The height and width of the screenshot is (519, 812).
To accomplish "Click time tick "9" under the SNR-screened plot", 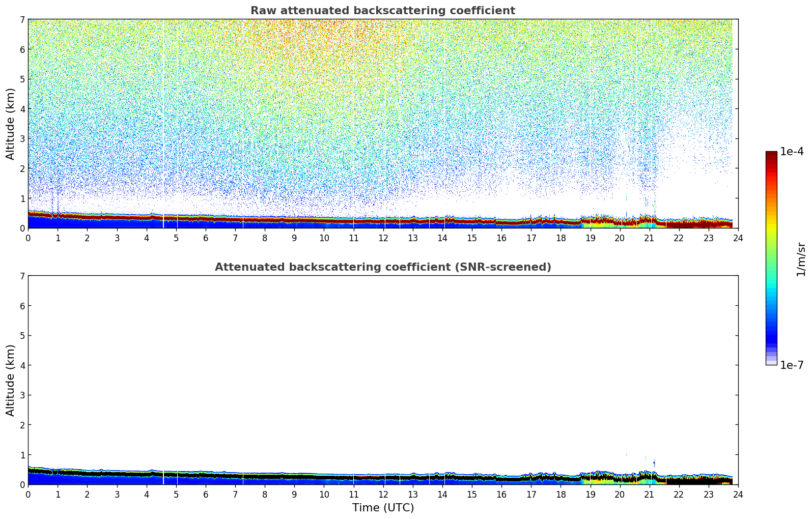I will tap(294, 495).
